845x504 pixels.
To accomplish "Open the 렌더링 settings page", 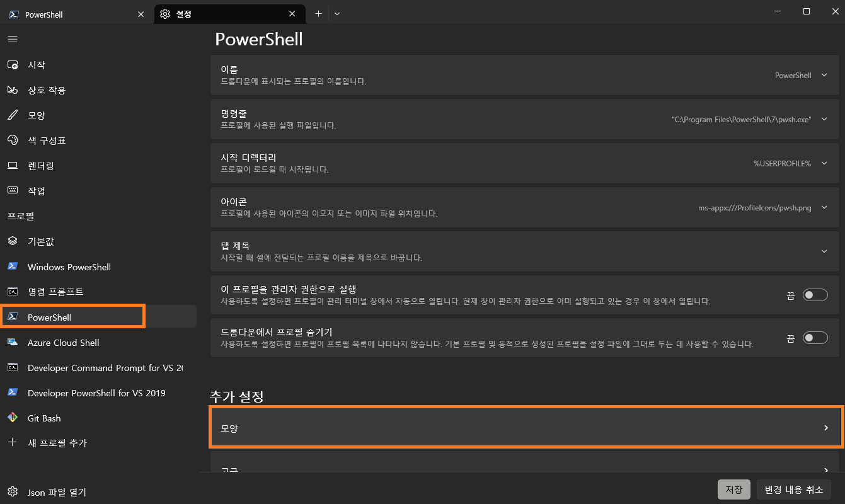I will pos(99,166).
